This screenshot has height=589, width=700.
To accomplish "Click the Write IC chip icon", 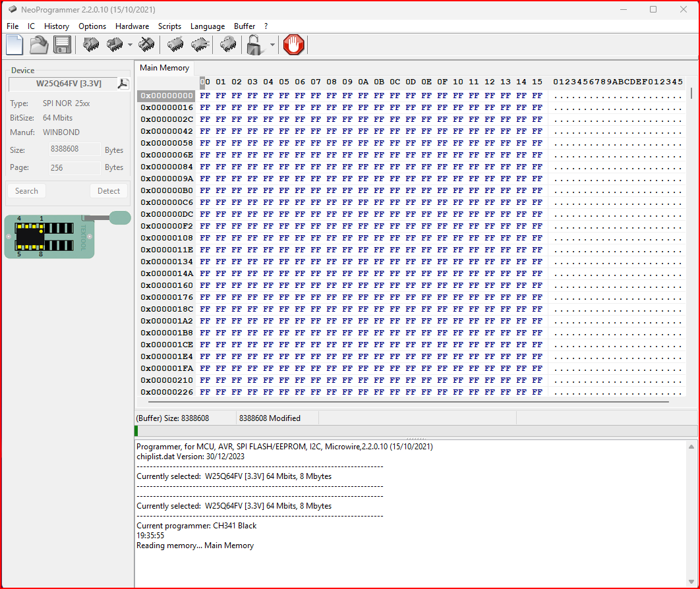I will [x=113, y=45].
